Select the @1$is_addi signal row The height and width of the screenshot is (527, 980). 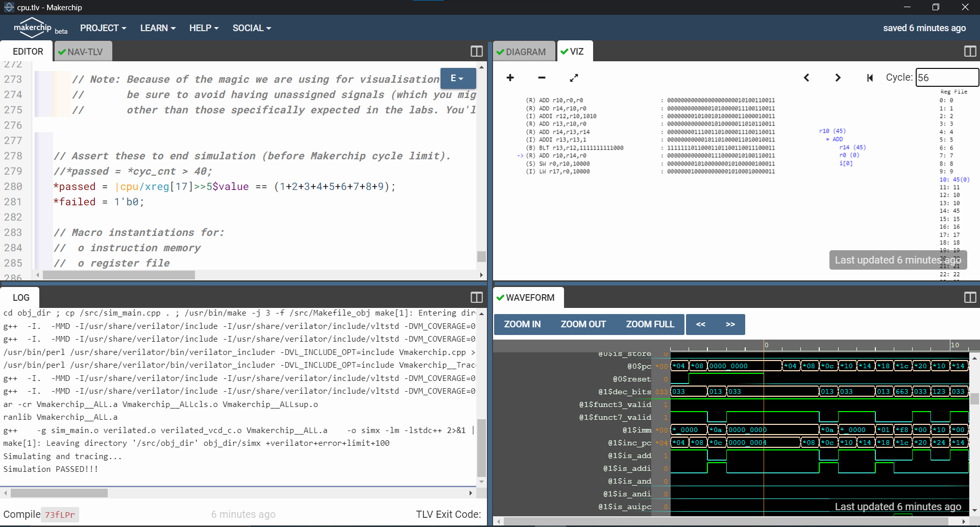coord(627,468)
